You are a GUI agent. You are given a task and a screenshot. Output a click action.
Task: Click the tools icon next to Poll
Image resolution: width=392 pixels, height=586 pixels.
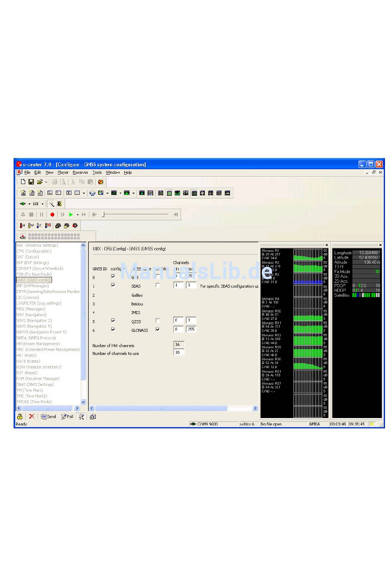pos(81,416)
